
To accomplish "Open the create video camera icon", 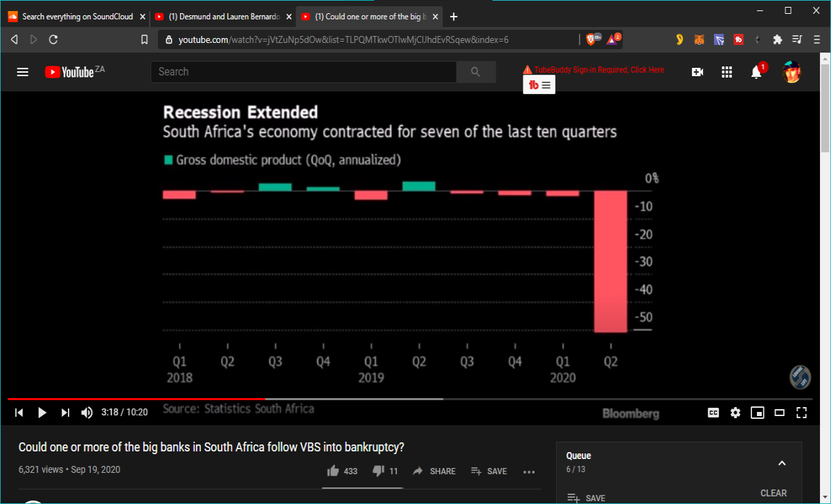I will point(697,72).
